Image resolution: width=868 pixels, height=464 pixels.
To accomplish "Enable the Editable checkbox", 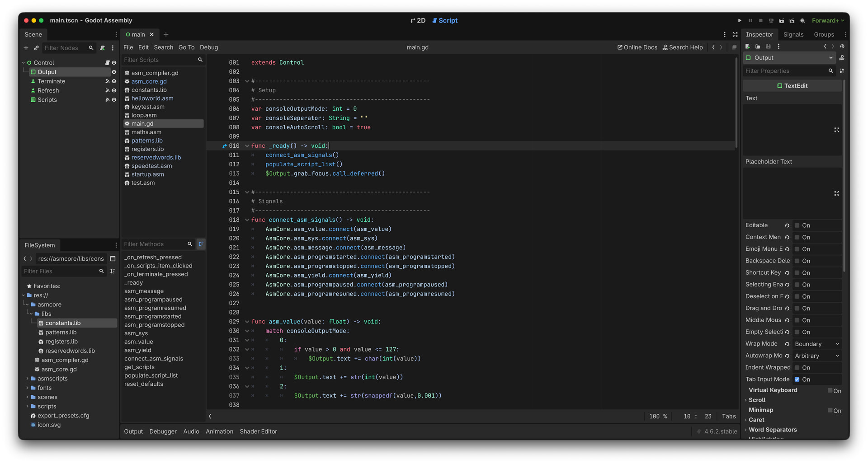I will (797, 225).
